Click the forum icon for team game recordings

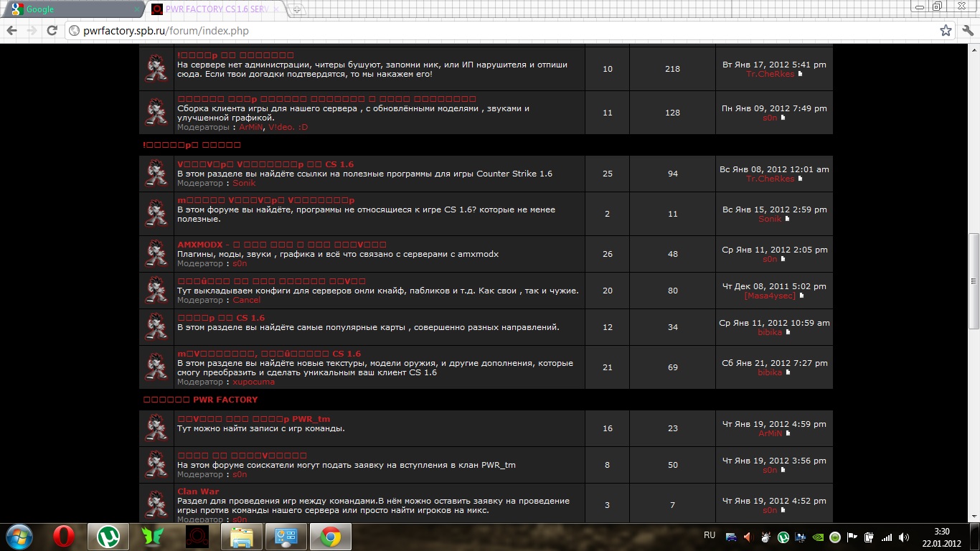(x=156, y=428)
